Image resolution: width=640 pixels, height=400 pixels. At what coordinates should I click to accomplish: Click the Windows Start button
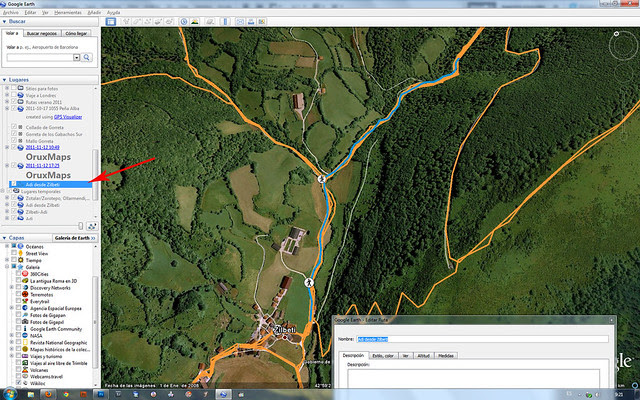tap(10, 394)
